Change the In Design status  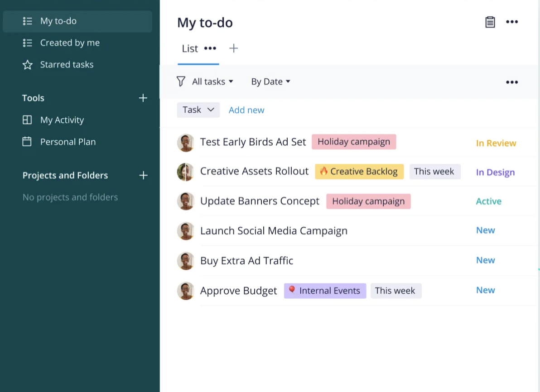click(x=495, y=172)
